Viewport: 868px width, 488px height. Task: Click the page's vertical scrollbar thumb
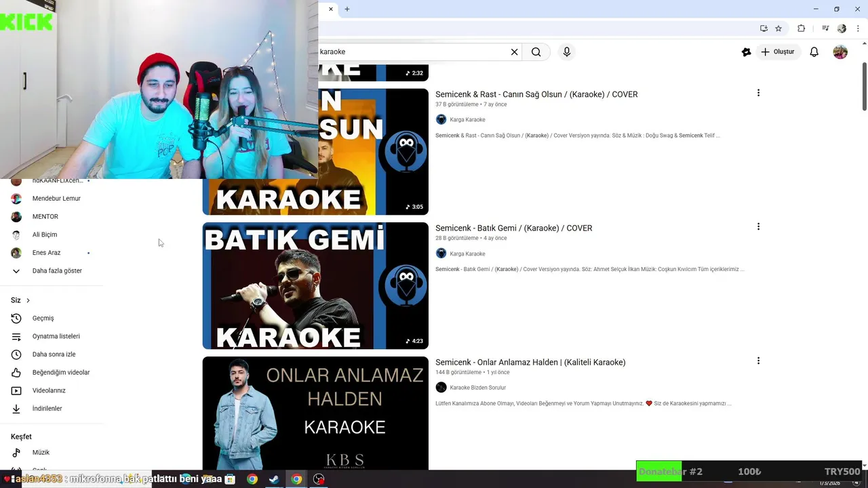click(x=864, y=86)
